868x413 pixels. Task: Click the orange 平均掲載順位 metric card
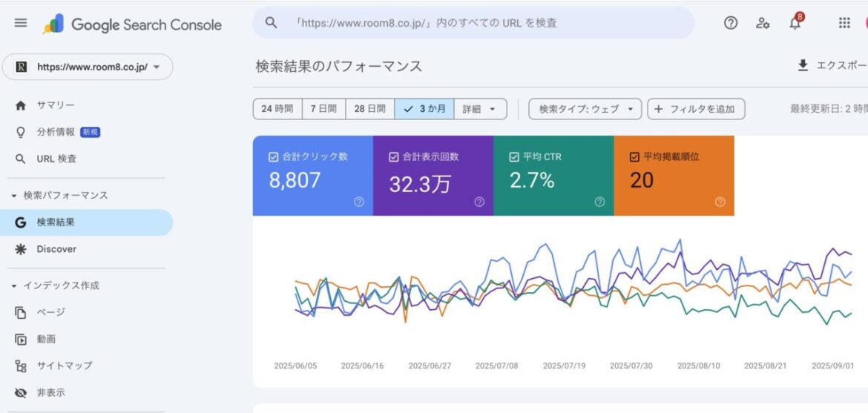coord(674,176)
